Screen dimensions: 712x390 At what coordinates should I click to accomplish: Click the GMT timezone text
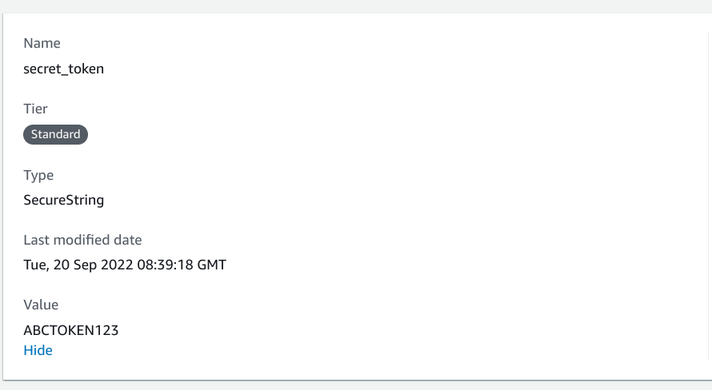coord(211,265)
